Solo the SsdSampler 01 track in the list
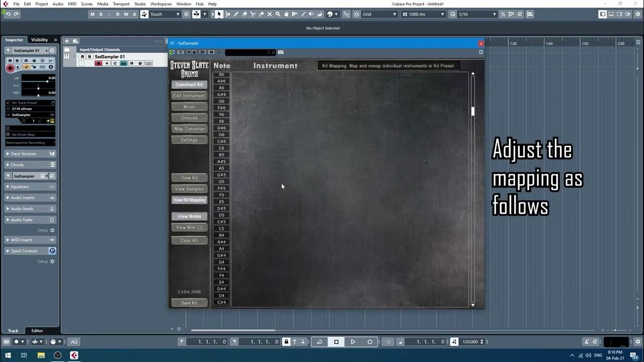Viewport: 644px width, 362px height. [90, 57]
